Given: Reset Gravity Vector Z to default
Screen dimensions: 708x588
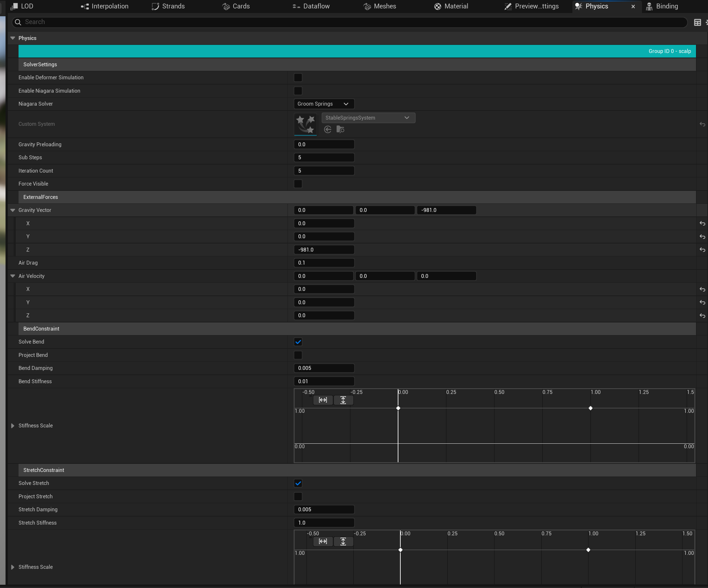Looking at the screenshot, I should point(702,250).
